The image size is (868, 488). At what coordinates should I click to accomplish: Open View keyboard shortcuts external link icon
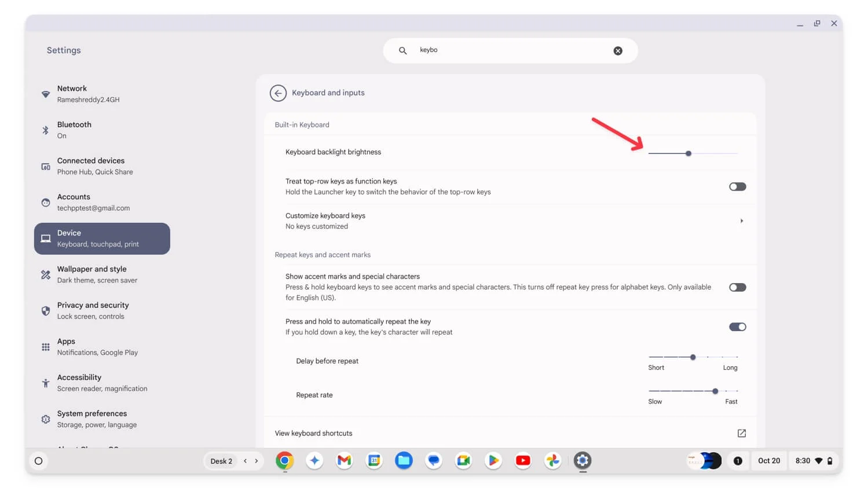tap(741, 433)
